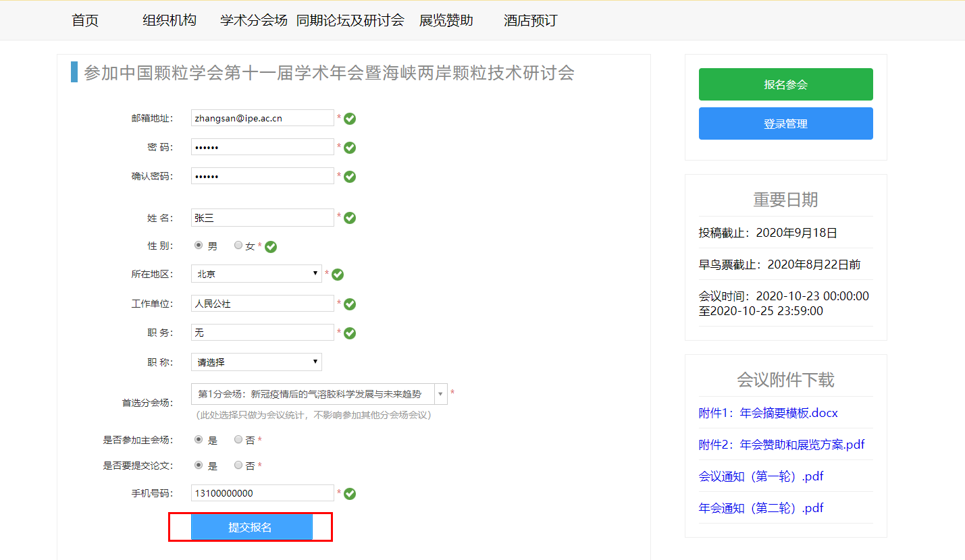Click the green checkmark beside 所在地区
Screen dimensions: 965x560
click(337, 274)
